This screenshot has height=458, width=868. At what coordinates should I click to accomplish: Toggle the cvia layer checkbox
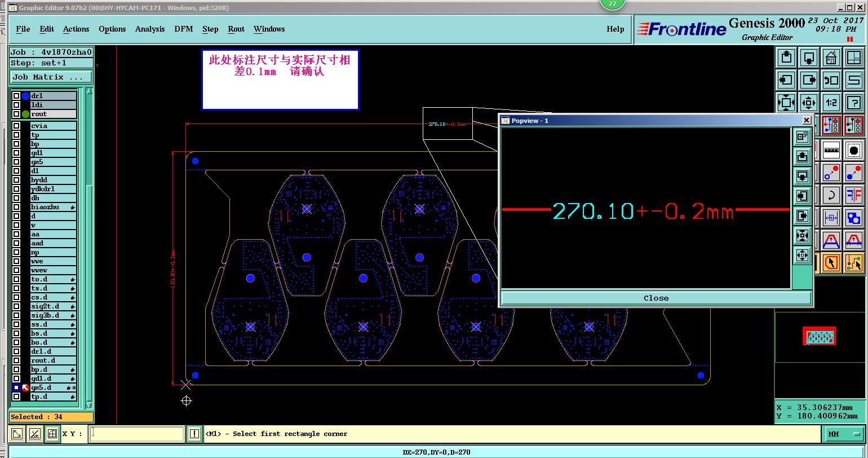coord(16,126)
